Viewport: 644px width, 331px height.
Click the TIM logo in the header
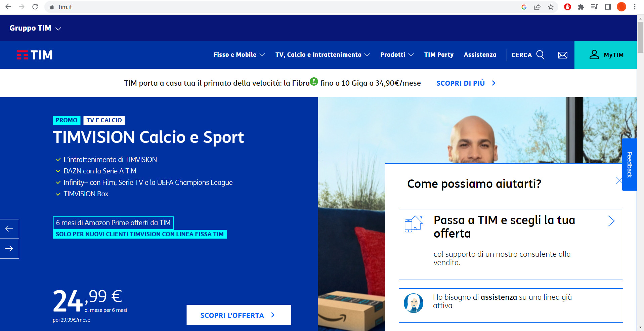[x=35, y=55]
